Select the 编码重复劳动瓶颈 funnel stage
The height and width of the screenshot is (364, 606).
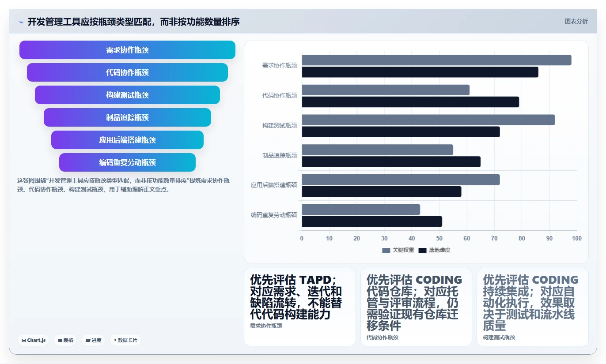coord(127,162)
